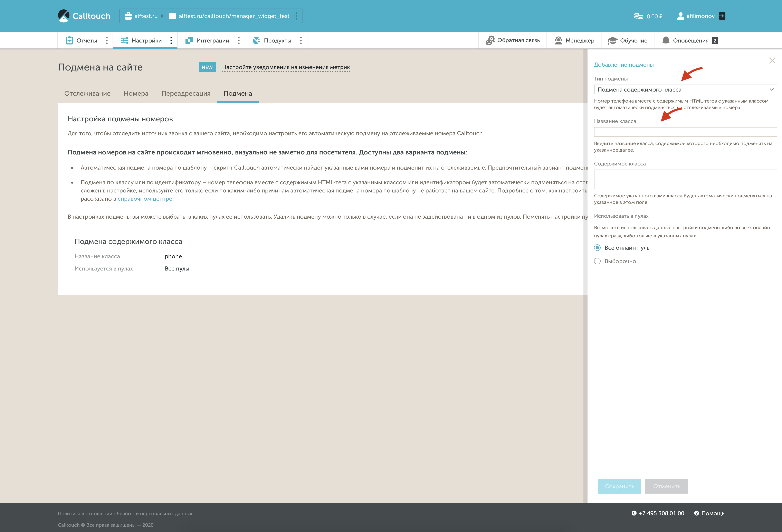Screen dimensions: 782x532
Task: Click the site folder icon before alftest.ru/calltouch
Action: (172, 16)
